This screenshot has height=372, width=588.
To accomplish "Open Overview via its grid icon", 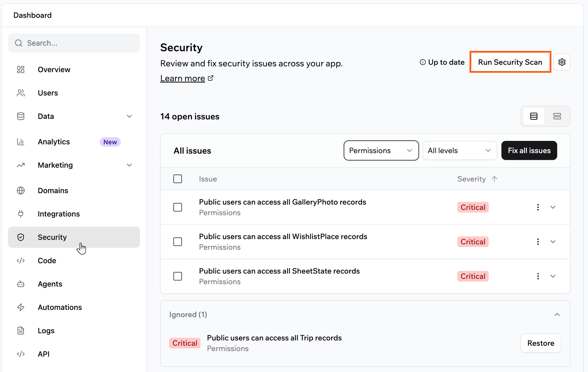I will click(21, 70).
